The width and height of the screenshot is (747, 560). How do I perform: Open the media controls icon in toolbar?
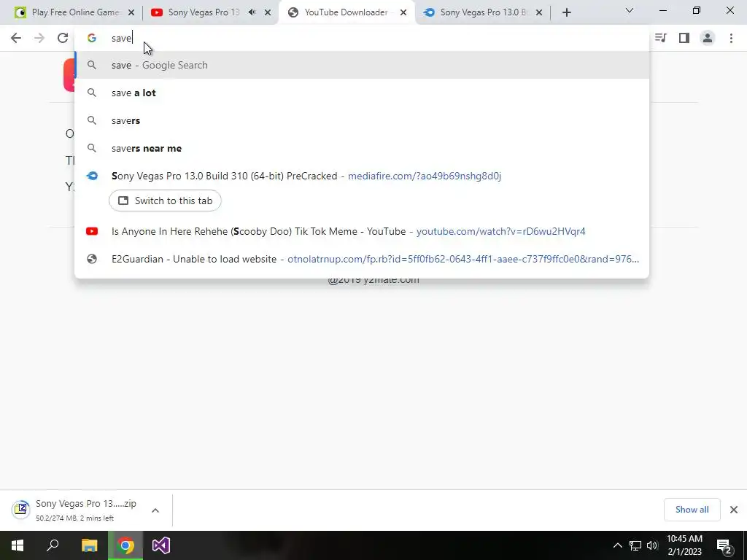click(661, 38)
